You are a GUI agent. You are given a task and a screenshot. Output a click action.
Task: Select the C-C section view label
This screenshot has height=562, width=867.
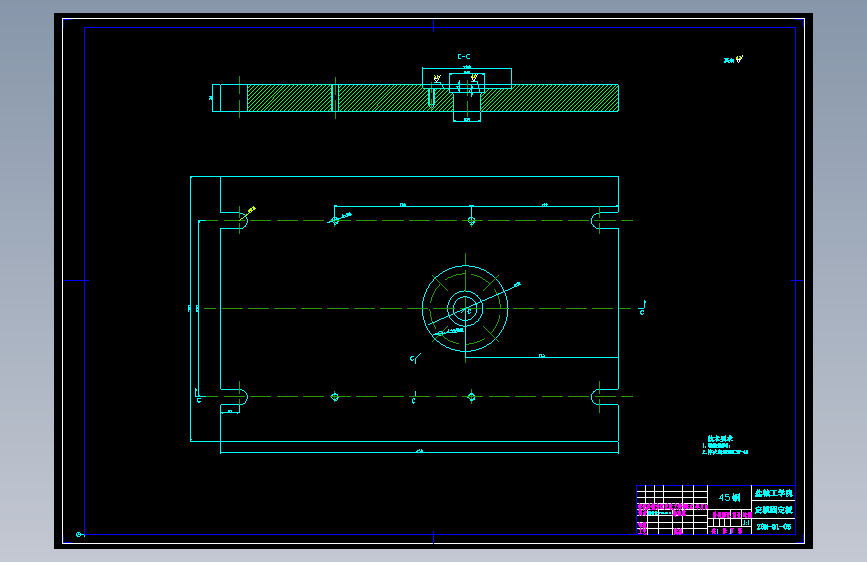(x=464, y=56)
